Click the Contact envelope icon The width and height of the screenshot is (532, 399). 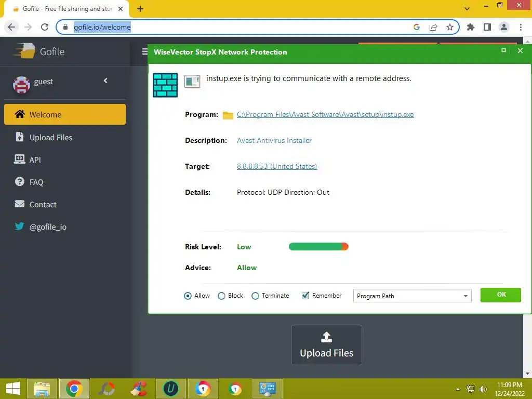coord(20,204)
